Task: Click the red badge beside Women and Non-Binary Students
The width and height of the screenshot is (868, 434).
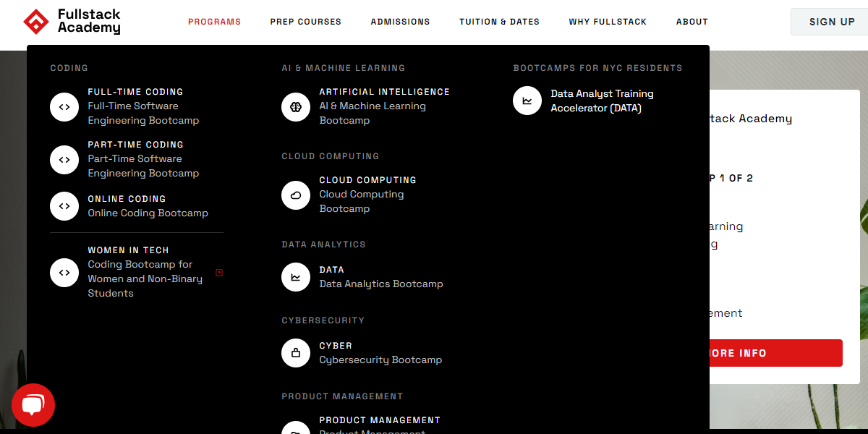Action: 219,271
